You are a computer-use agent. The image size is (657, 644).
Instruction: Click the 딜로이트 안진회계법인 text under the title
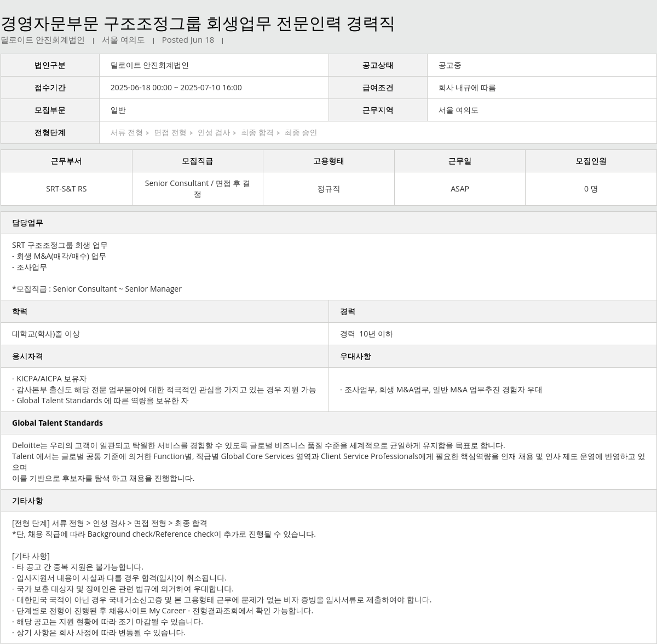[43, 40]
